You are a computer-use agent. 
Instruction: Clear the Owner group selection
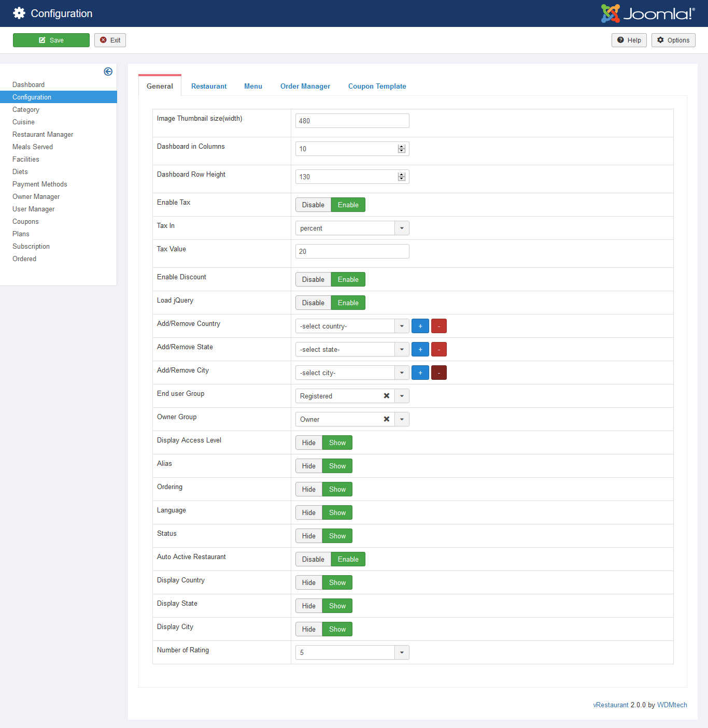[x=386, y=419]
